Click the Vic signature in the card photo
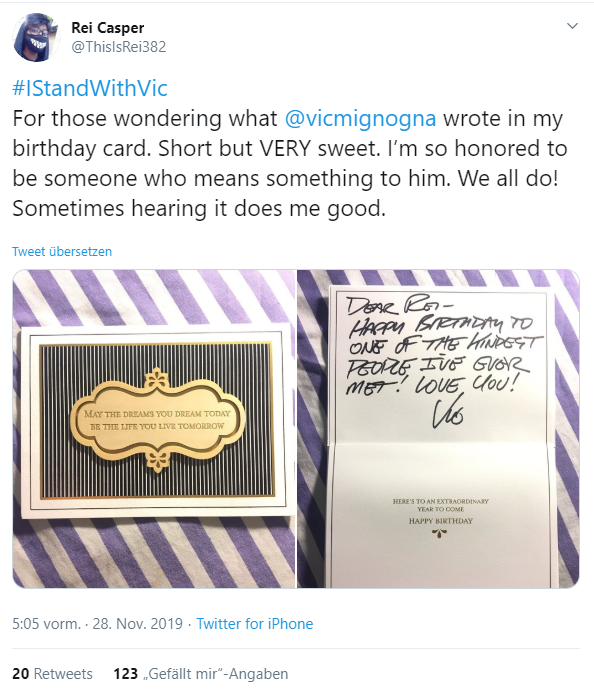594x697 pixels. click(x=448, y=412)
